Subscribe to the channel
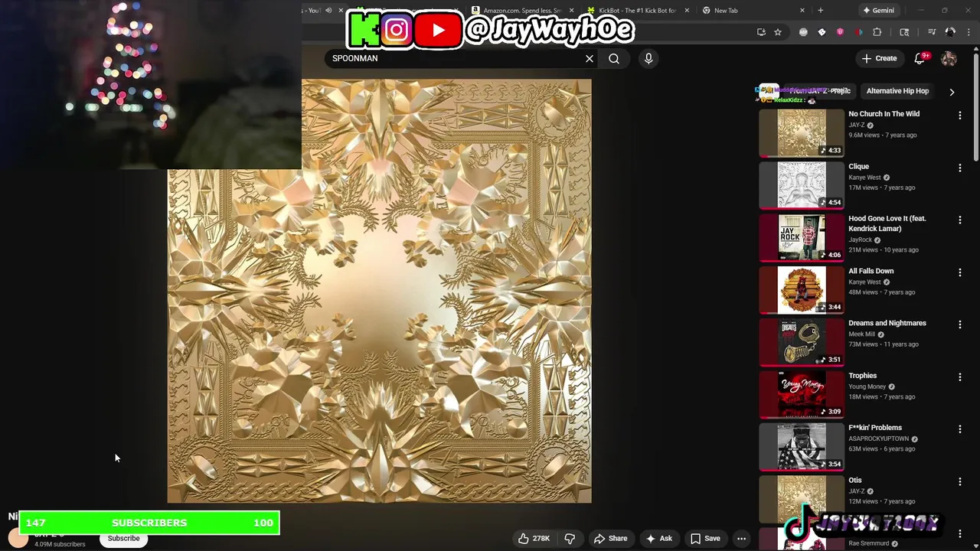The image size is (980, 551). point(123,539)
